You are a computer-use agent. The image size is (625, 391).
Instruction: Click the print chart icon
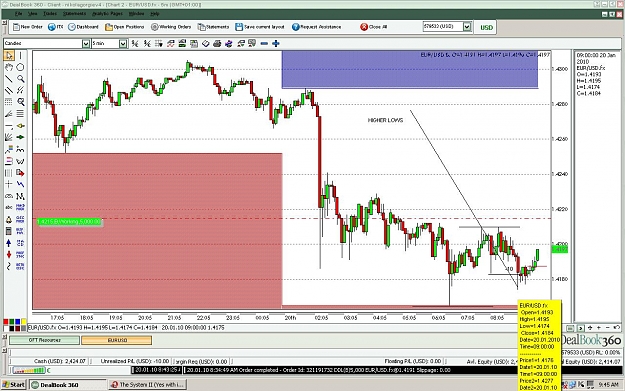217,43
